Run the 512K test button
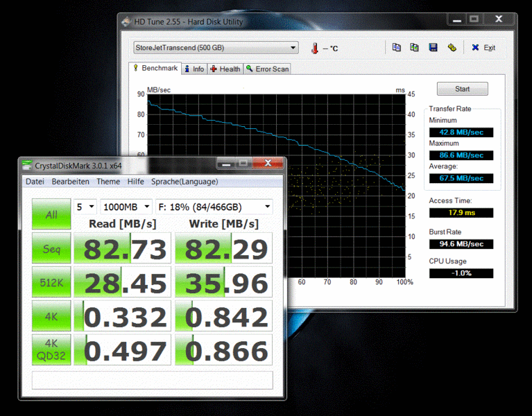The image size is (532, 416). 51,281
